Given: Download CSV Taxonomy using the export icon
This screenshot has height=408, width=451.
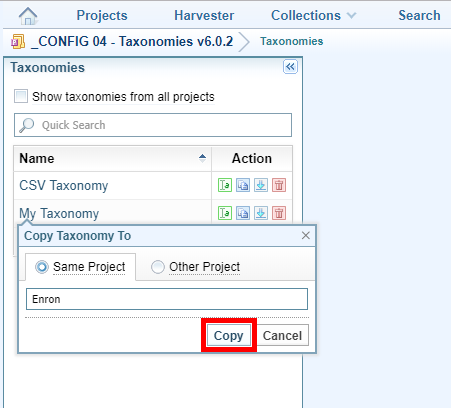Looking at the screenshot, I should [261, 185].
